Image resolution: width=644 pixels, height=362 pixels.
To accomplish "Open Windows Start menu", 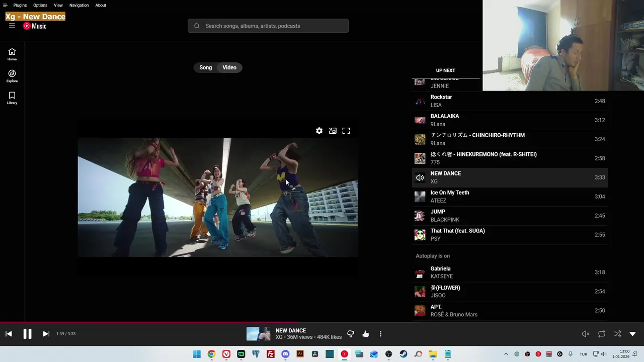I will [x=197, y=354].
